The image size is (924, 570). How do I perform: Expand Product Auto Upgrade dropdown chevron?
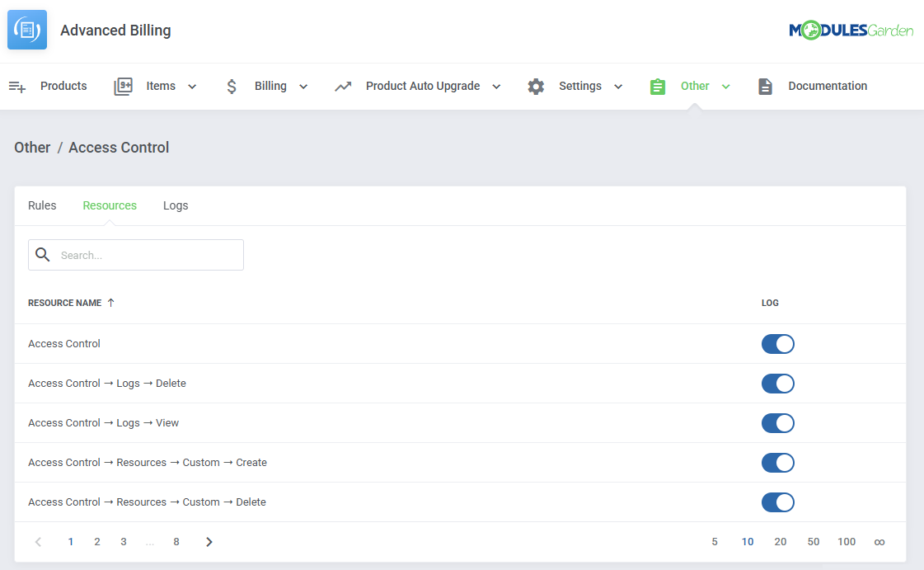[497, 87]
